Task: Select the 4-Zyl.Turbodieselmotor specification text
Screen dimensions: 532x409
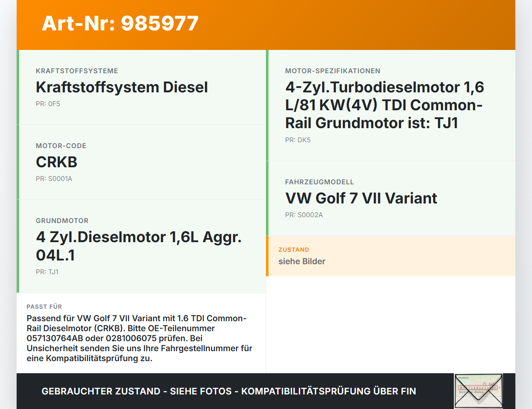Action: click(384, 105)
